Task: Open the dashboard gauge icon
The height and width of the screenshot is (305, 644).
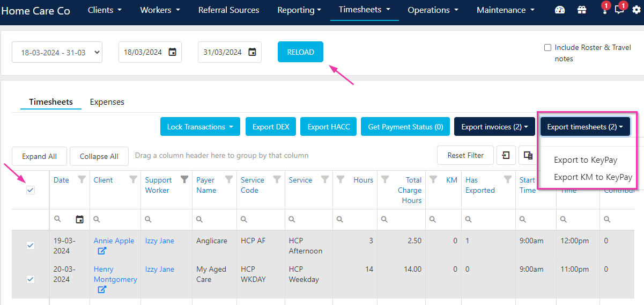Action: (560, 10)
